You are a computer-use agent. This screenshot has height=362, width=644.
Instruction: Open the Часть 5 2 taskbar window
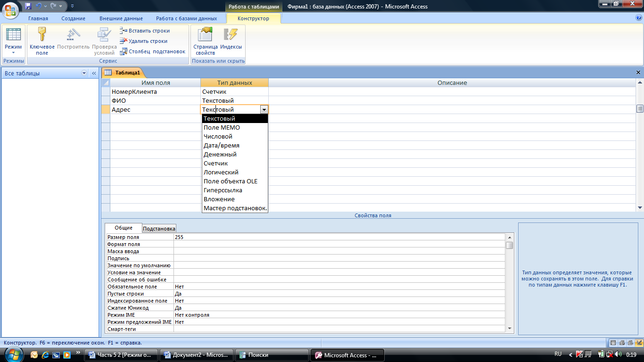tap(121, 355)
